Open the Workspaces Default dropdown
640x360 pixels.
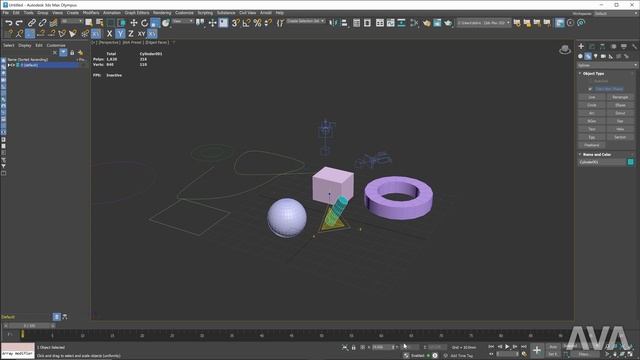(x=616, y=13)
